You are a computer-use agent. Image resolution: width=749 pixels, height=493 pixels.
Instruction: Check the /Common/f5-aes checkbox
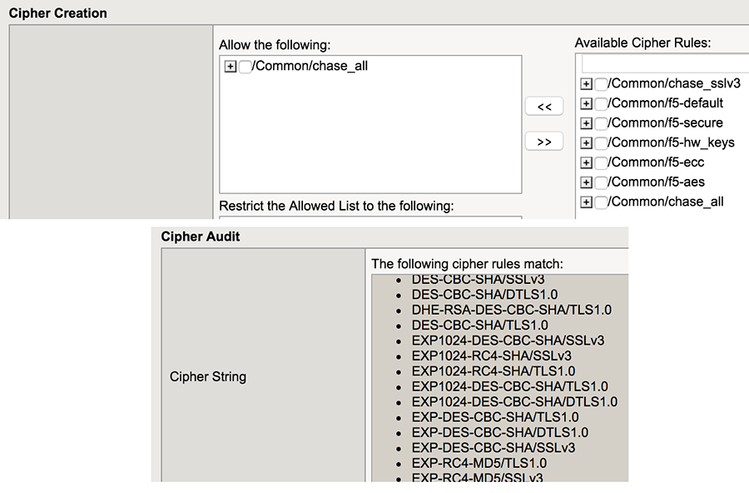601,182
